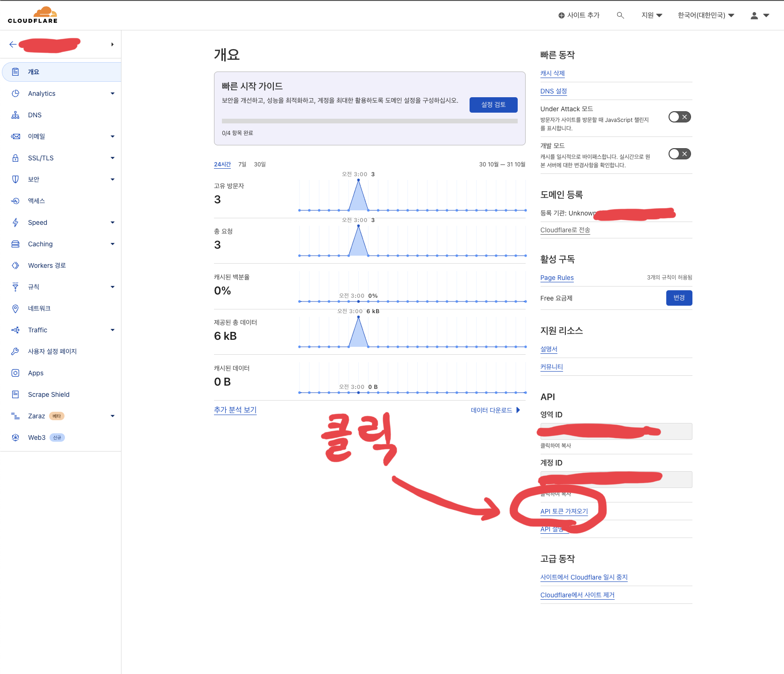
Task: Select the 24시간 time range tab
Action: click(222, 165)
